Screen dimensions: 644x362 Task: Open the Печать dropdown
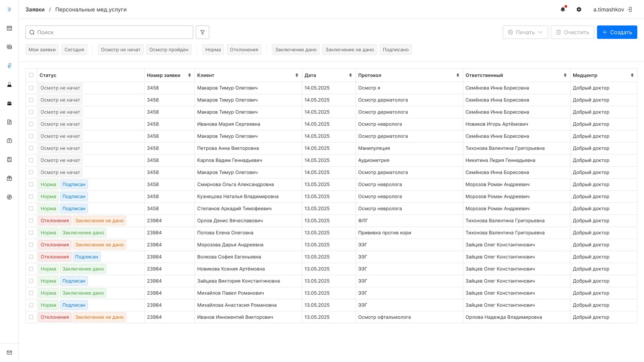tap(525, 32)
